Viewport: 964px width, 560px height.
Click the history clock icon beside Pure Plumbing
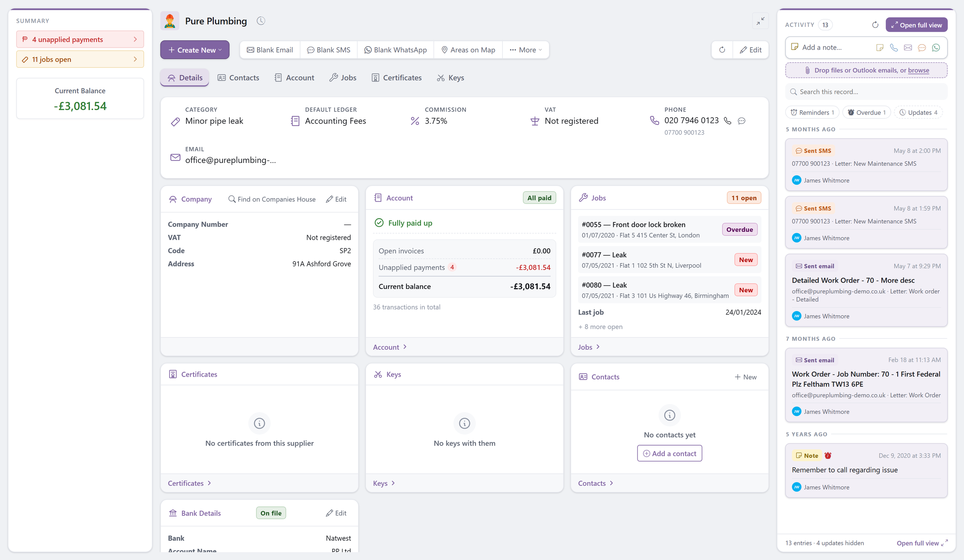(261, 21)
